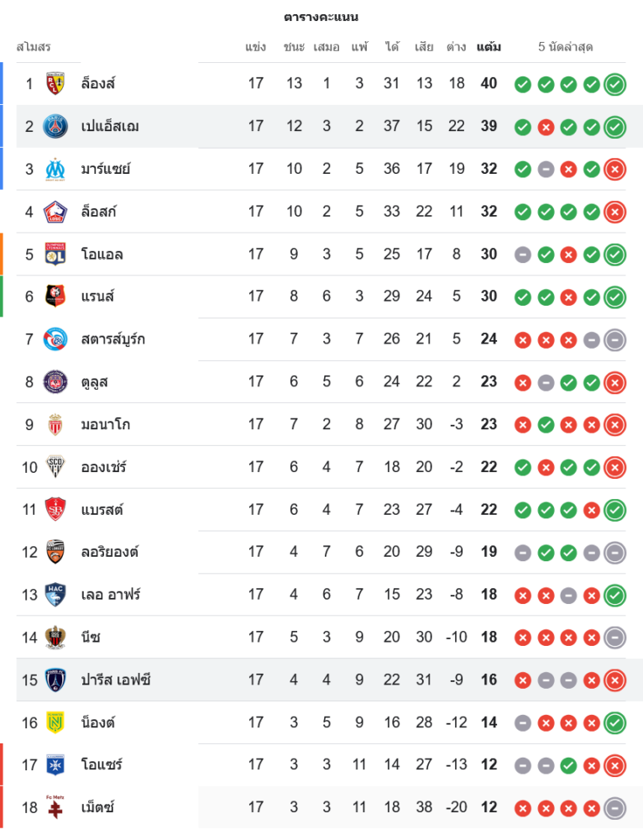Click the Paris Saint-Germain club logo
643x840 pixels.
(x=55, y=126)
